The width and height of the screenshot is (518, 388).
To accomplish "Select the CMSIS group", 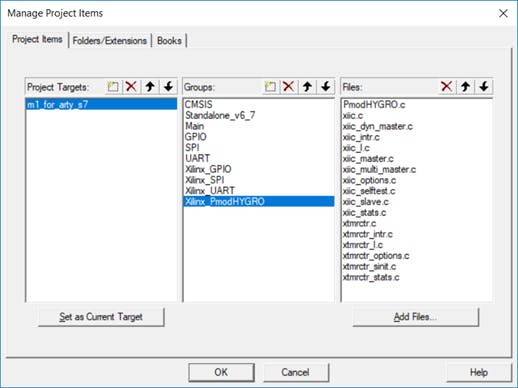I will click(259, 104).
